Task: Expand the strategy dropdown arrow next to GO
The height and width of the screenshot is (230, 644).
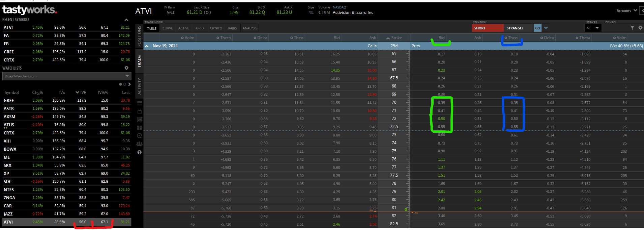Action: tap(546, 28)
